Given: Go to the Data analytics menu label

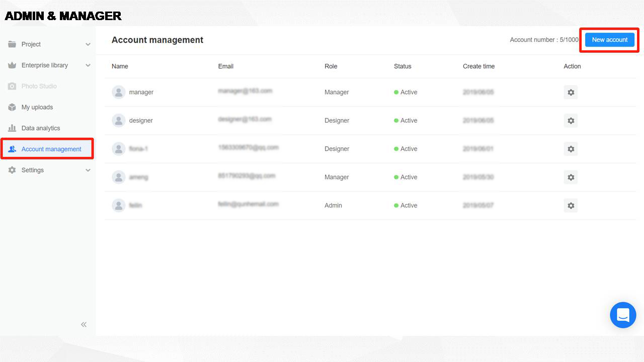Looking at the screenshot, I should click(41, 128).
